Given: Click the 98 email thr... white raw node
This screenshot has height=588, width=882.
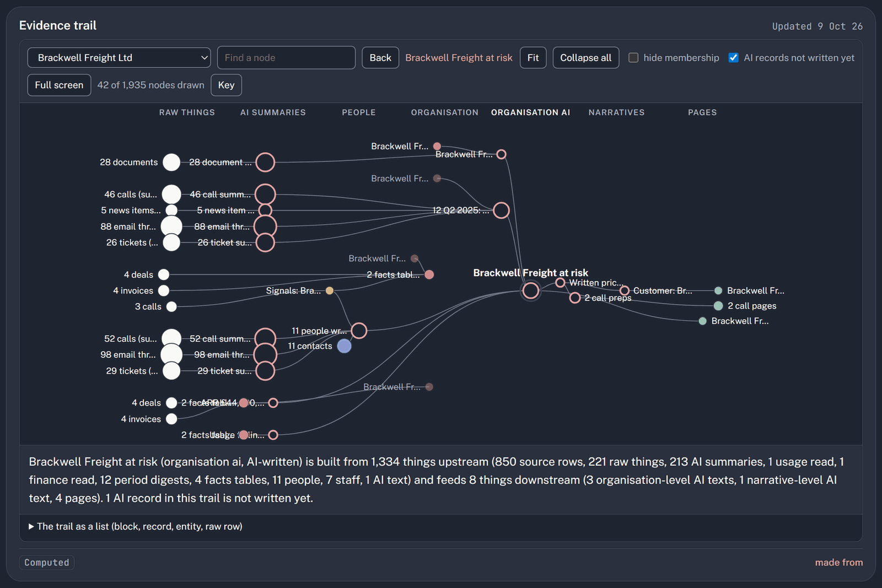Looking at the screenshot, I should click(x=171, y=355).
